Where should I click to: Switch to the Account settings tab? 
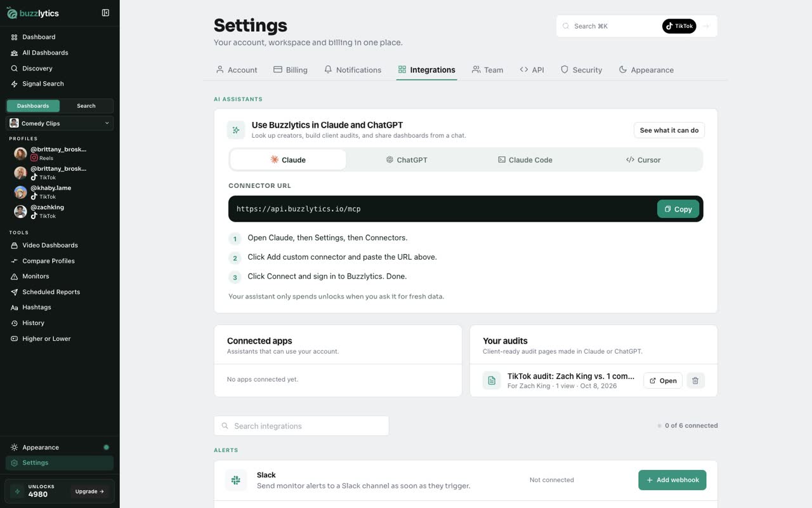(x=237, y=70)
